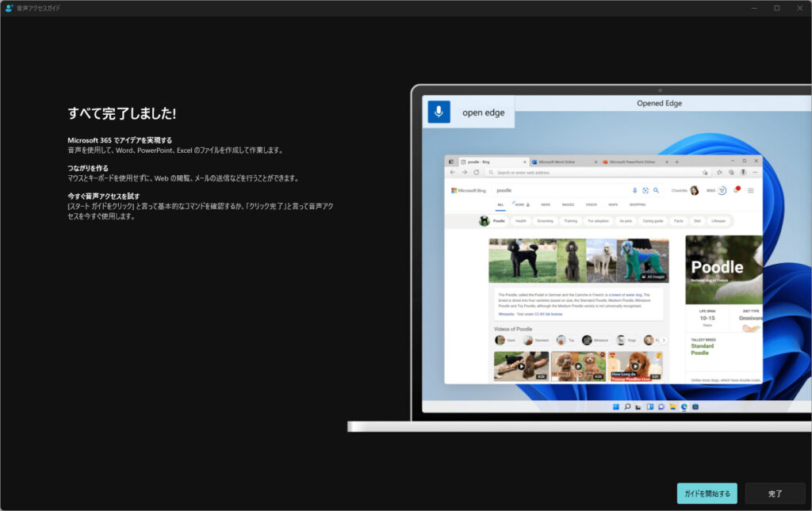Click the Bing hamburger menu icon
The height and width of the screenshot is (511, 812).
750,190
